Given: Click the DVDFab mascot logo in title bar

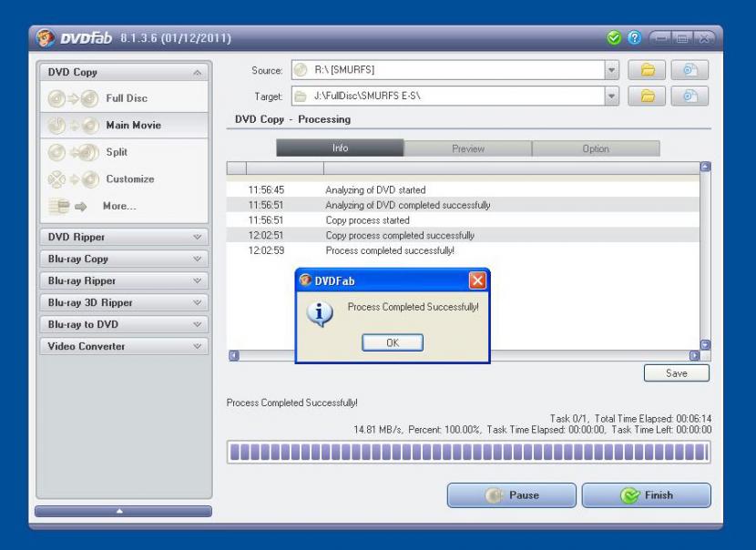Looking at the screenshot, I should [46, 37].
